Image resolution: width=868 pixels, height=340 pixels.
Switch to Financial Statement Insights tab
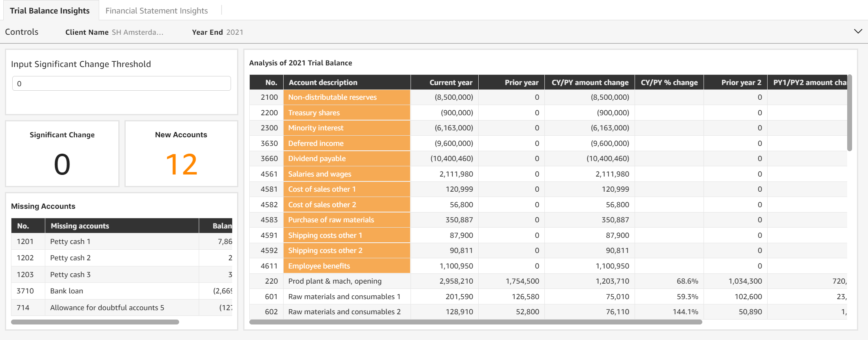pyautogui.click(x=156, y=11)
